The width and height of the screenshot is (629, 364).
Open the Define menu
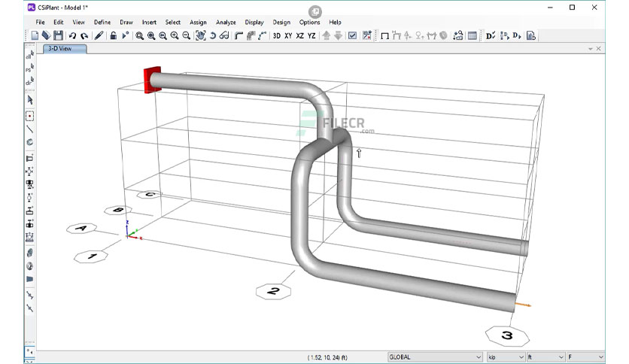coord(102,22)
